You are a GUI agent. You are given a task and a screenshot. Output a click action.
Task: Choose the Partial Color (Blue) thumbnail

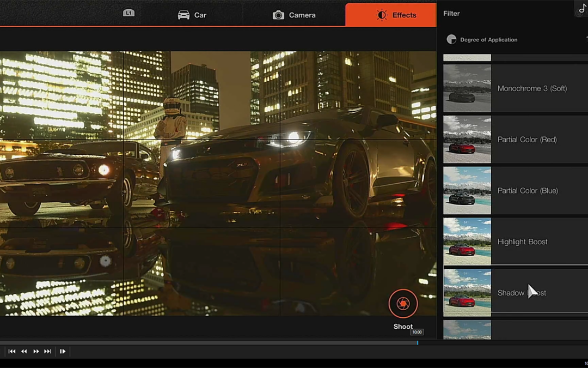click(x=467, y=191)
